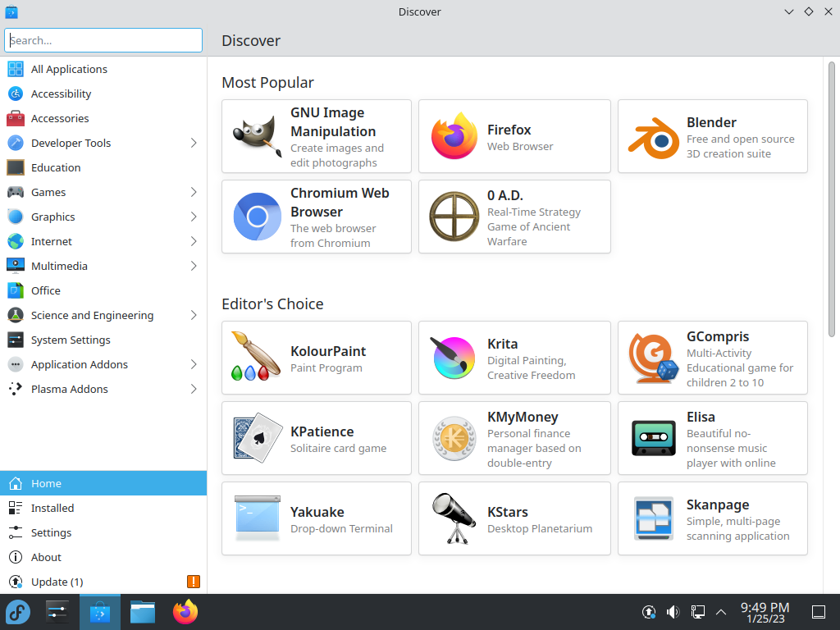Open the KPatience playing card icon
Viewport: 840px width, 630px height.
[x=257, y=438]
